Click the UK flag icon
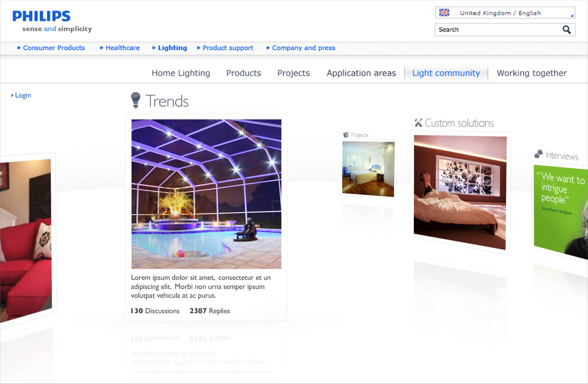This screenshot has height=384, width=588. click(x=444, y=13)
